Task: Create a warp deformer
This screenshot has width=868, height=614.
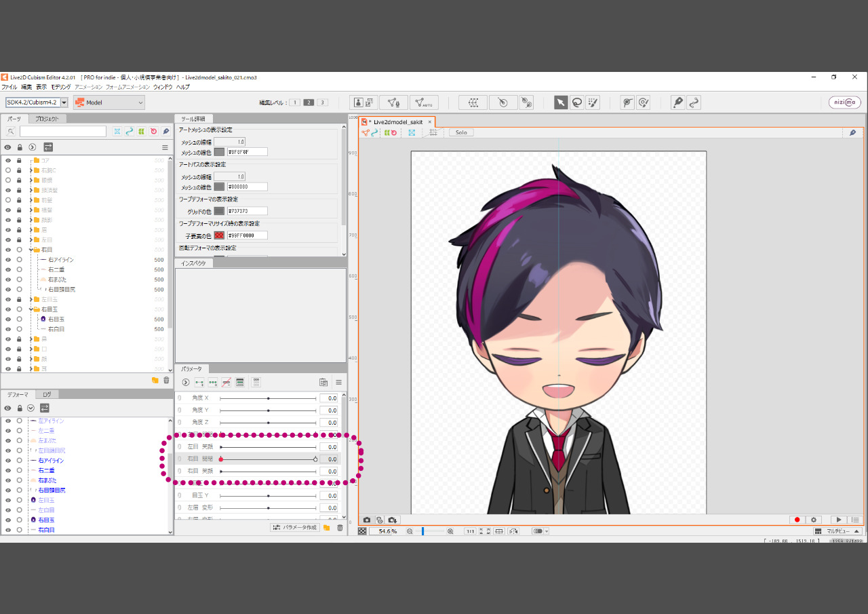Action: [473, 102]
